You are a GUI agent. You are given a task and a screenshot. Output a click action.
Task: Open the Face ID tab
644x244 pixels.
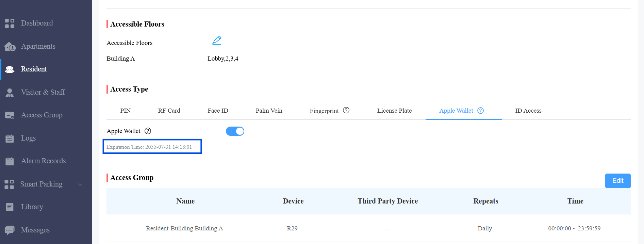[x=218, y=111]
